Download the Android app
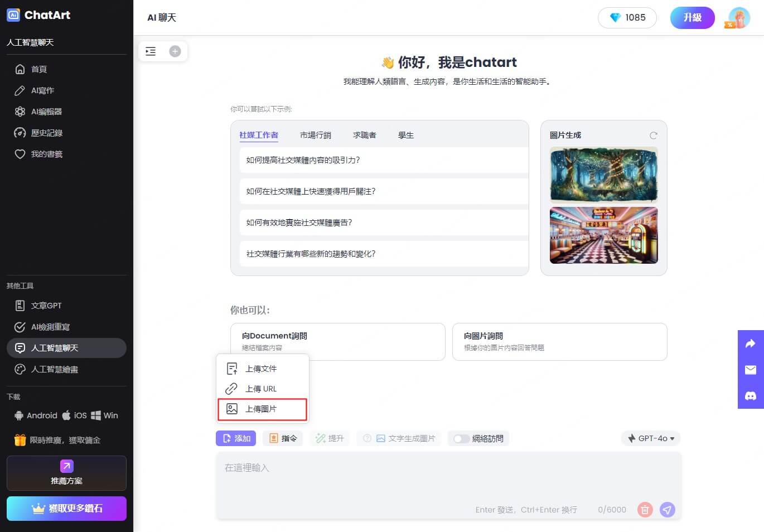This screenshot has width=764, height=532. click(x=36, y=415)
